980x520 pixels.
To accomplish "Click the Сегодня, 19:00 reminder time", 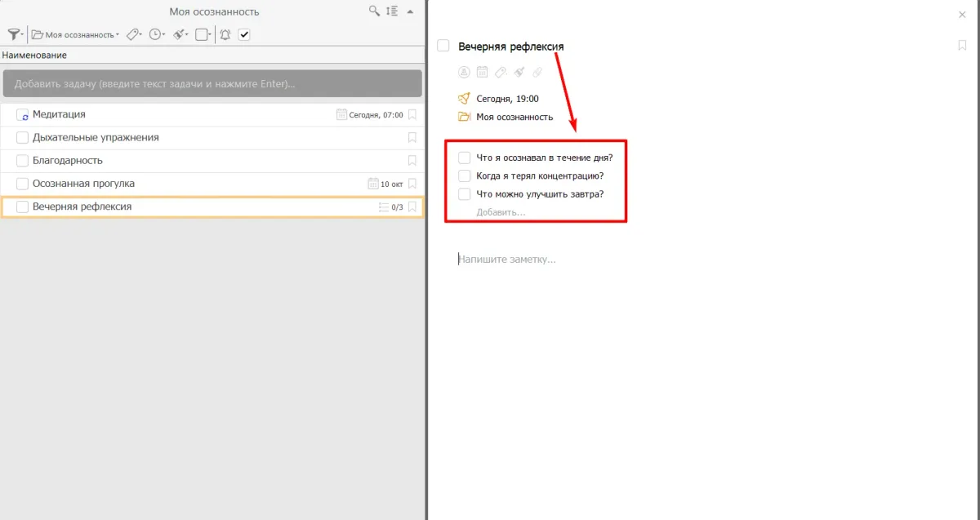I will click(507, 99).
